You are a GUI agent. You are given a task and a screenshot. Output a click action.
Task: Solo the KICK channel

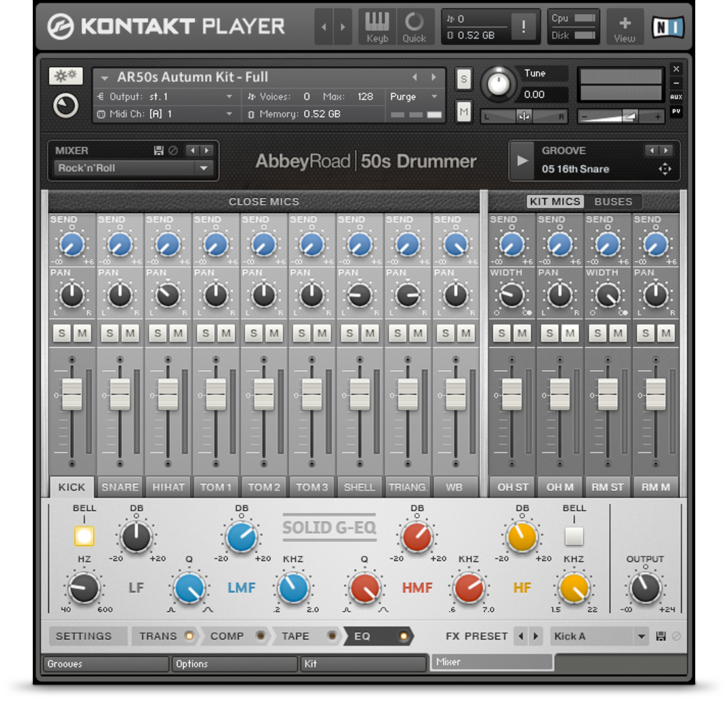point(62,333)
